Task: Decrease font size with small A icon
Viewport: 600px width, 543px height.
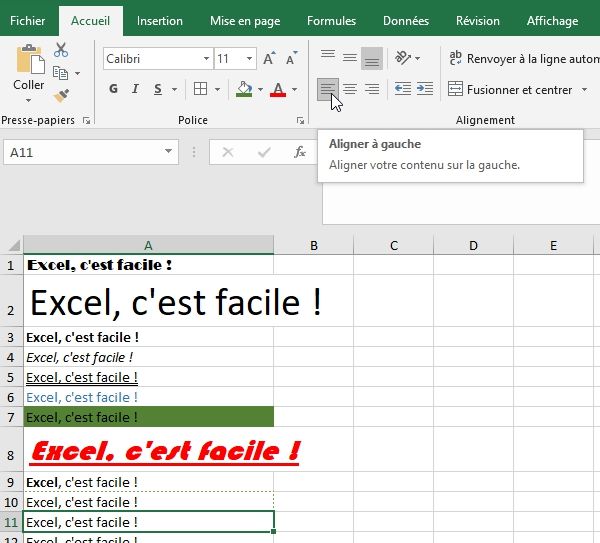Action: click(x=292, y=59)
